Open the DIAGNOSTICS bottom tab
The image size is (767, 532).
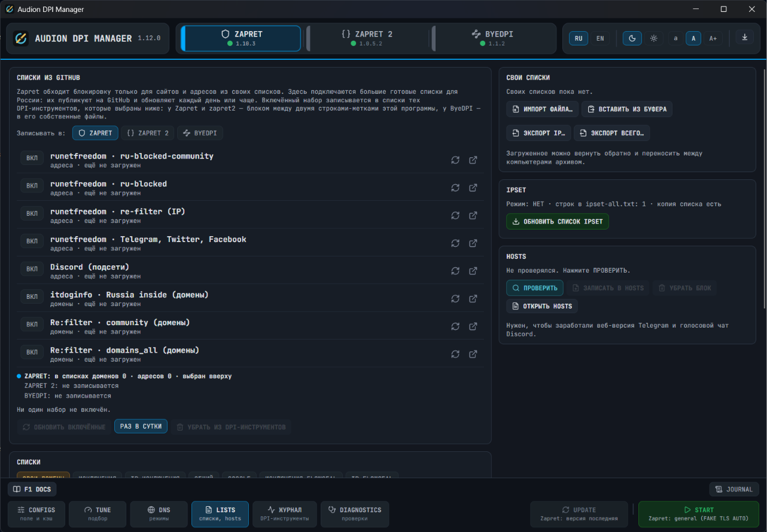pos(355,514)
